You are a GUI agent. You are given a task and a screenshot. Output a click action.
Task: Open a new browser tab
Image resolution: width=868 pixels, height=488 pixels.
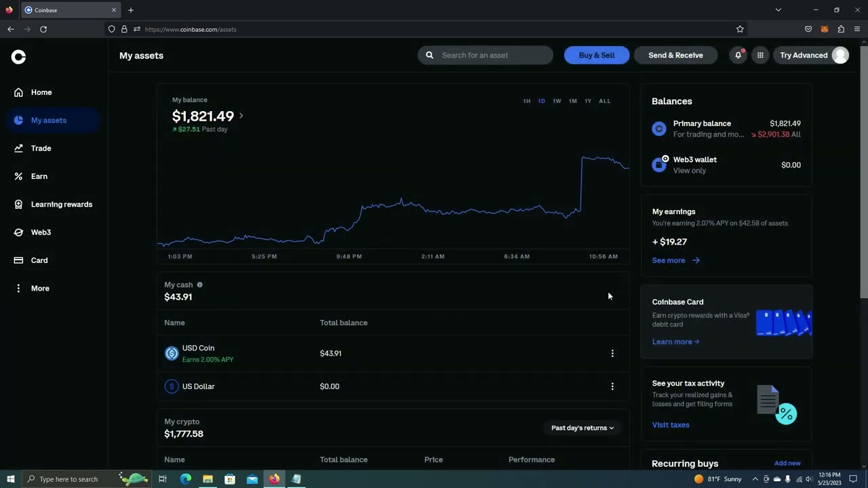coord(131,10)
